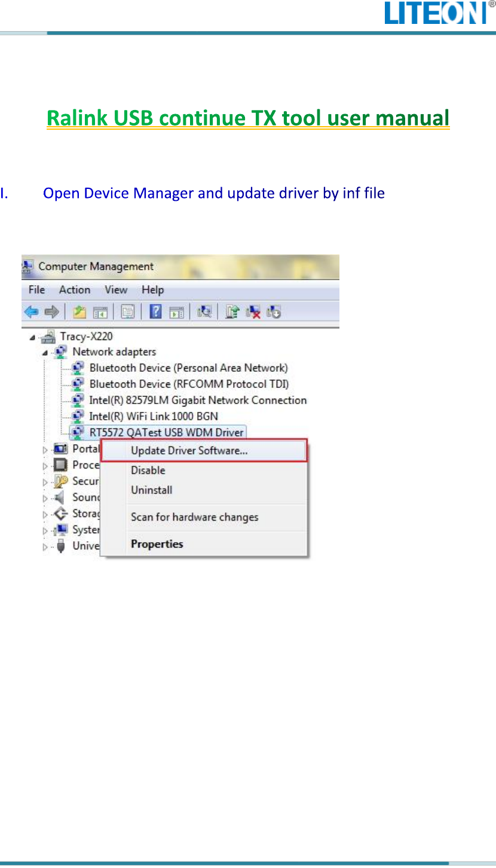The width and height of the screenshot is (496, 868).
Task: Expand the Storage controllers node arrow
Action: 45,514
